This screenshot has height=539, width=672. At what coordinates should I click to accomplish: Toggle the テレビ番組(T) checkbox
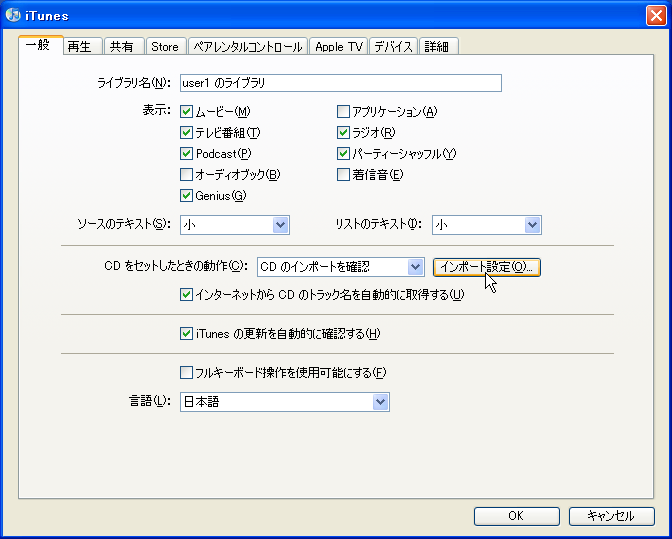click(186, 132)
